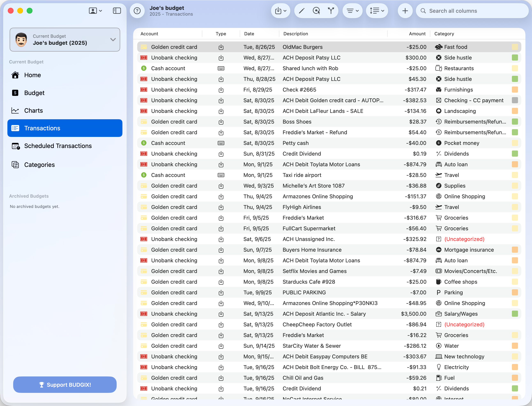This screenshot has height=406, width=532.
Task: Toggle the sort order control in the toolbar
Action: click(377, 11)
